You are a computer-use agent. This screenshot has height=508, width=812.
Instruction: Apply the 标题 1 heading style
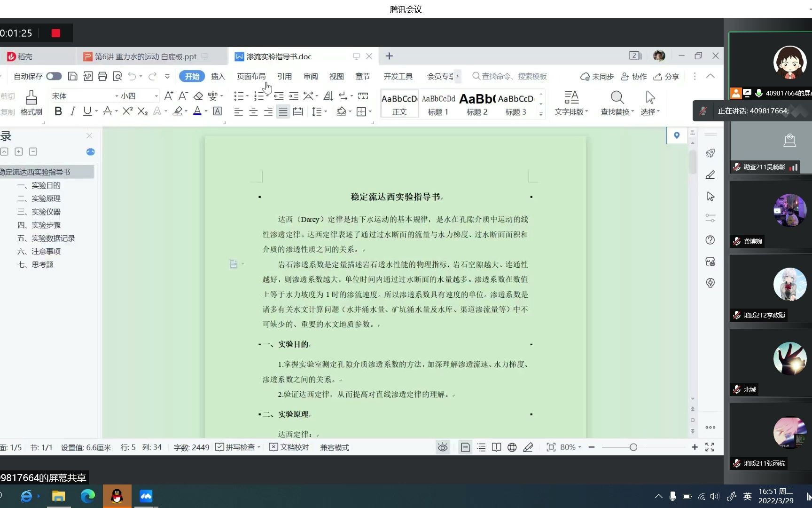tap(438, 104)
